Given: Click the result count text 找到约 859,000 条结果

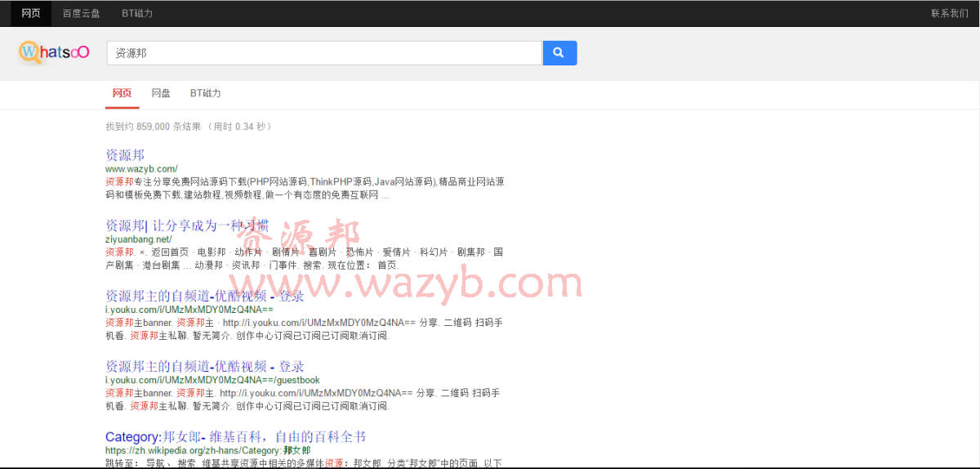Looking at the screenshot, I should point(154,127).
